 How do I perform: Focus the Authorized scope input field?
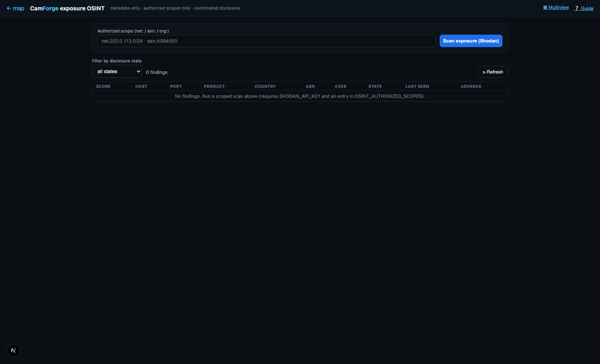click(266, 41)
